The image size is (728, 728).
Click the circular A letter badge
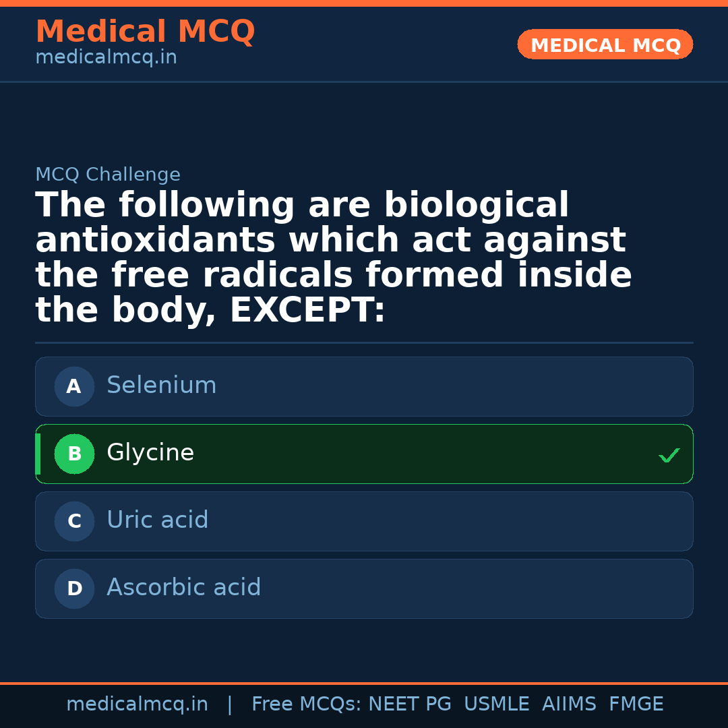pyautogui.click(x=74, y=387)
